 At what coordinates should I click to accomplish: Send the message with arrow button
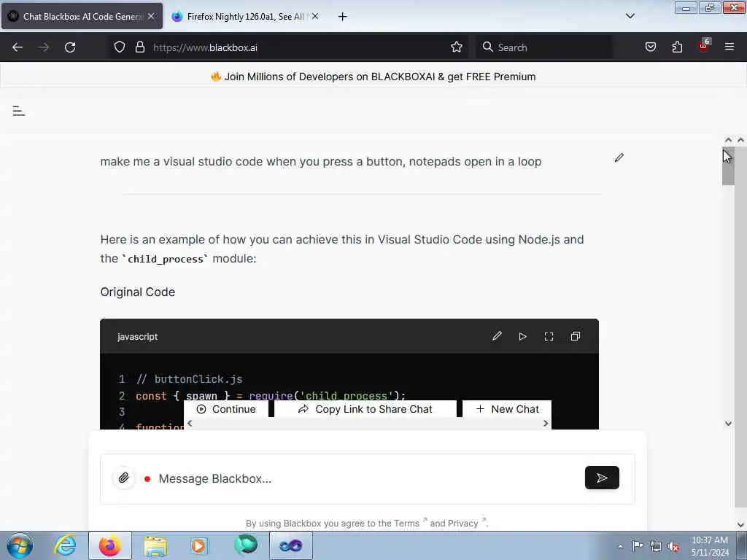tap(602, 478)
